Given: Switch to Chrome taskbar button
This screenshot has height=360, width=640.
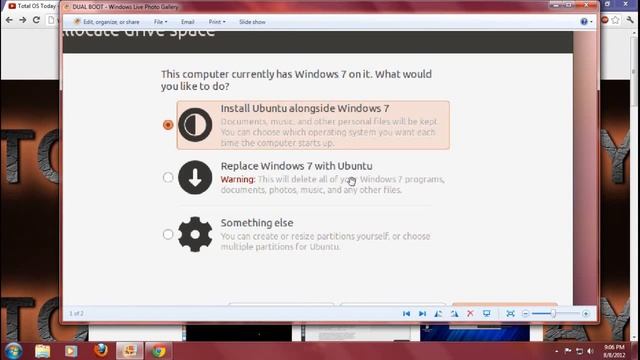Looking at the screenshot, I should tap(159, 351).
